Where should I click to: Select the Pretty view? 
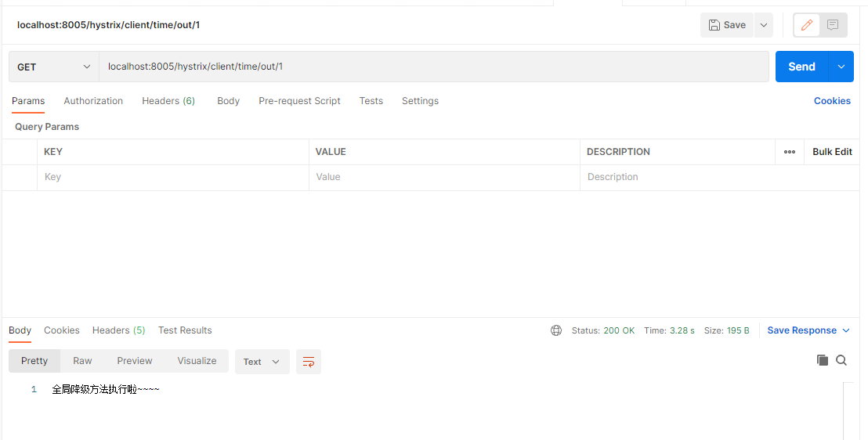click(x=34, y=361)
